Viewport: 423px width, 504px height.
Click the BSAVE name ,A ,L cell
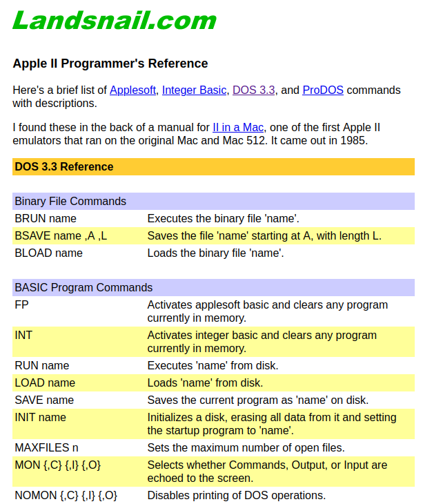[x=79, y=236]
